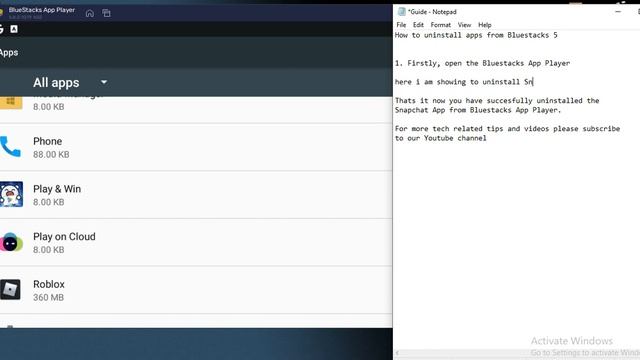Click the Notepad horizontal scrollbar left arrow
The height and width of the screenshot is (360, 640).
pos(397,353)
